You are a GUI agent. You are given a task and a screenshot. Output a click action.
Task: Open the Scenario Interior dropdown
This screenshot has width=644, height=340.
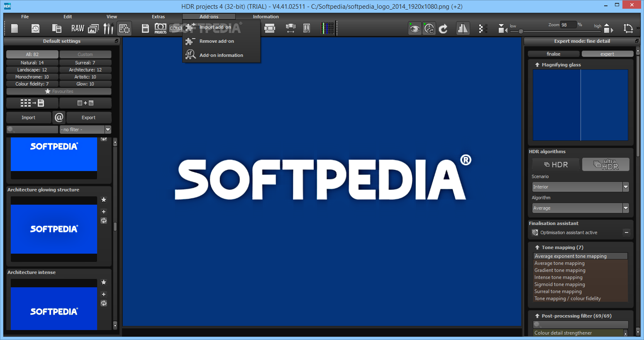click(x=581, y=187)
